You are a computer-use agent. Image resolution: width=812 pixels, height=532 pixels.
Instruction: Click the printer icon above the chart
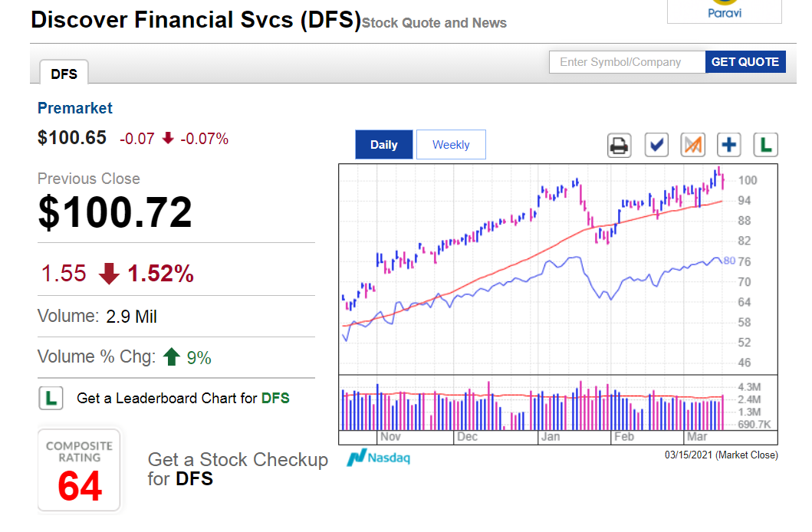click(619, 146)
